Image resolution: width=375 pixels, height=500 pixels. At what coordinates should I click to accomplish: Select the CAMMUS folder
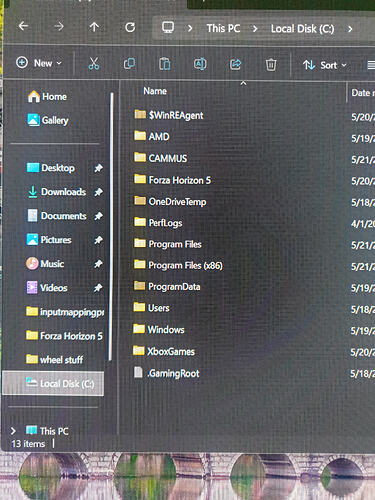(161, 158)
